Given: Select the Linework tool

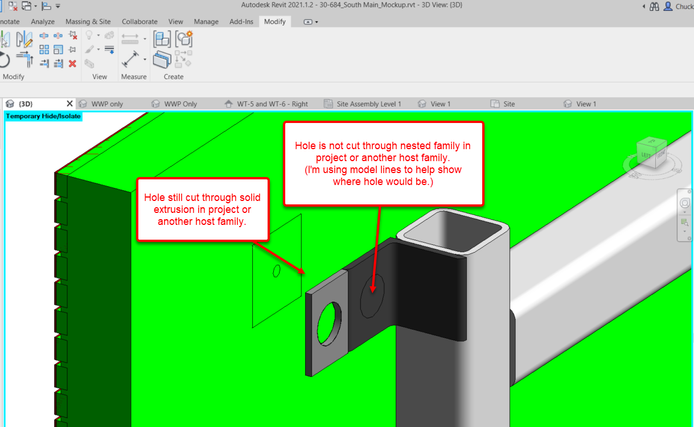Looking at the screenshot, I should pyautogui.click(x=109, y=50).
